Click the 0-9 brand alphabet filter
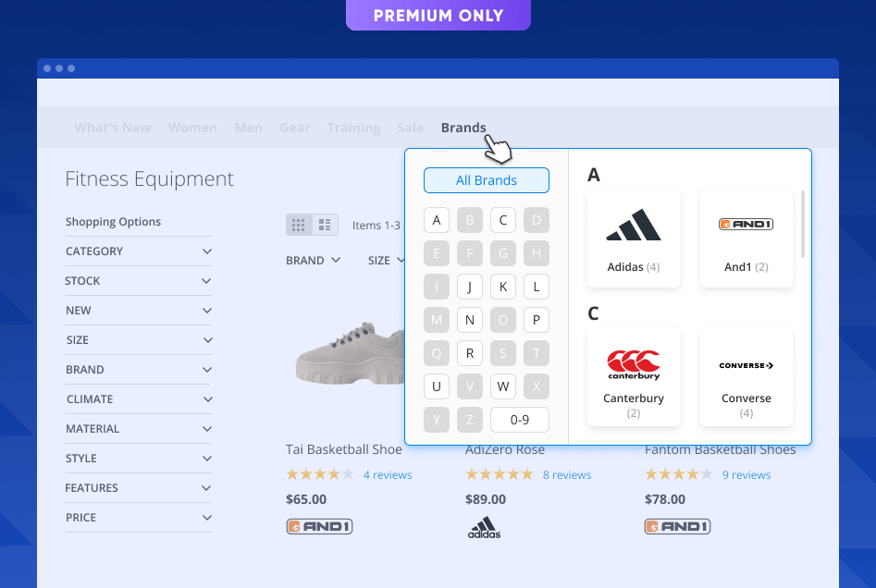876x588 pixels. tap(519, 419)
